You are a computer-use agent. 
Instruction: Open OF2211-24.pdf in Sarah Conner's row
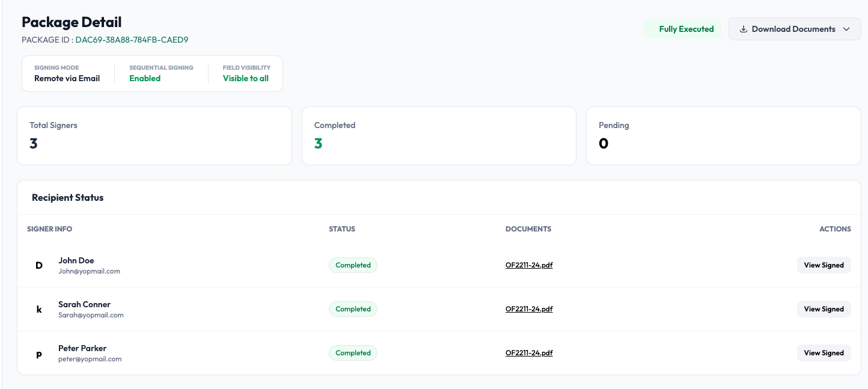[529, 309]
